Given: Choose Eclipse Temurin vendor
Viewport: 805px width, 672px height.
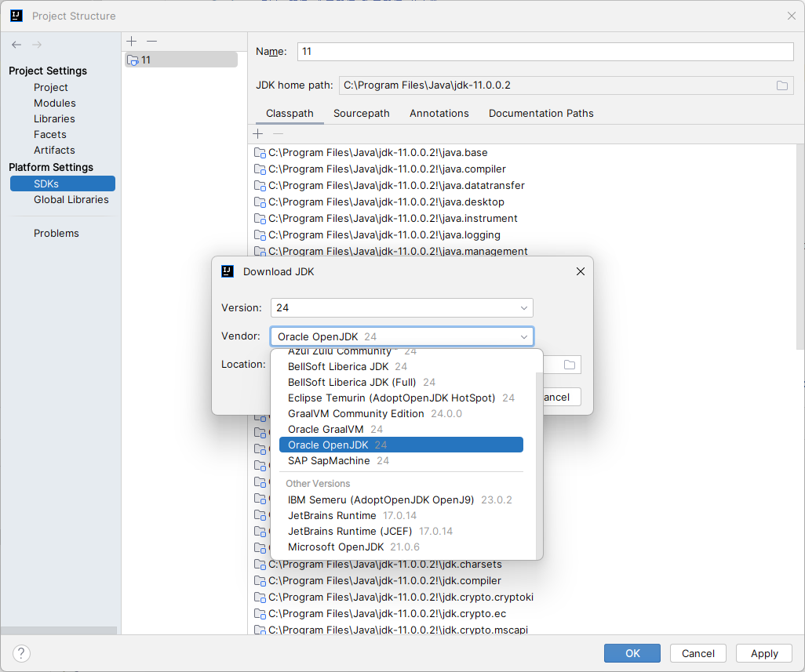Looking at the screenshot, I should pyautogui.click(x=401, y=398).
